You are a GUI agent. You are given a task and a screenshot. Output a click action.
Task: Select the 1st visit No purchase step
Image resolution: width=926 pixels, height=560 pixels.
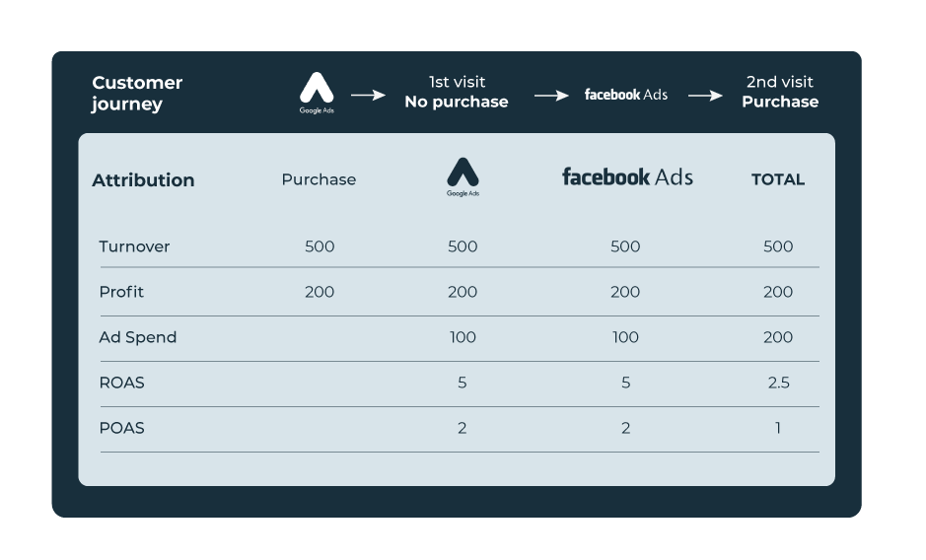coord(457,92)
